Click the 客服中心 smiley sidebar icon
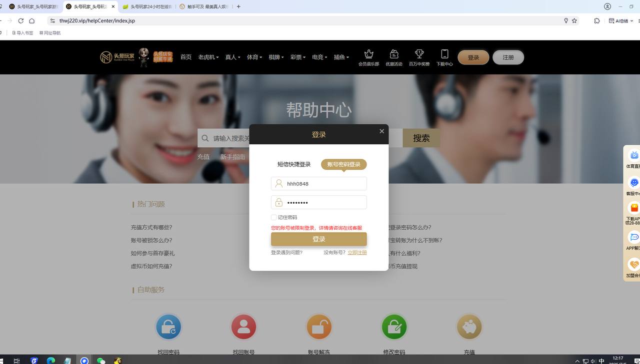This screenshot has height=364, width=640. coord(634,183)
